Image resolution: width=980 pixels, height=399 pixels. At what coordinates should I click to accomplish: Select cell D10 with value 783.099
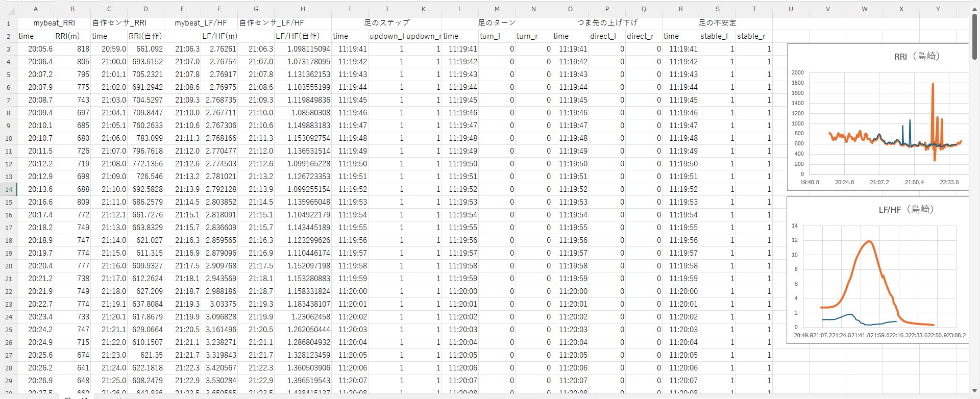pos(146,138)
